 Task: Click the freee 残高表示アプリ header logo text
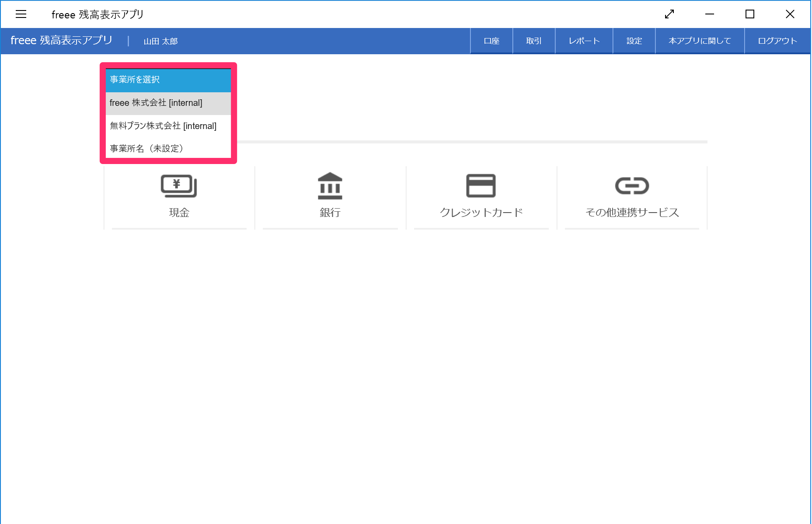61,41
